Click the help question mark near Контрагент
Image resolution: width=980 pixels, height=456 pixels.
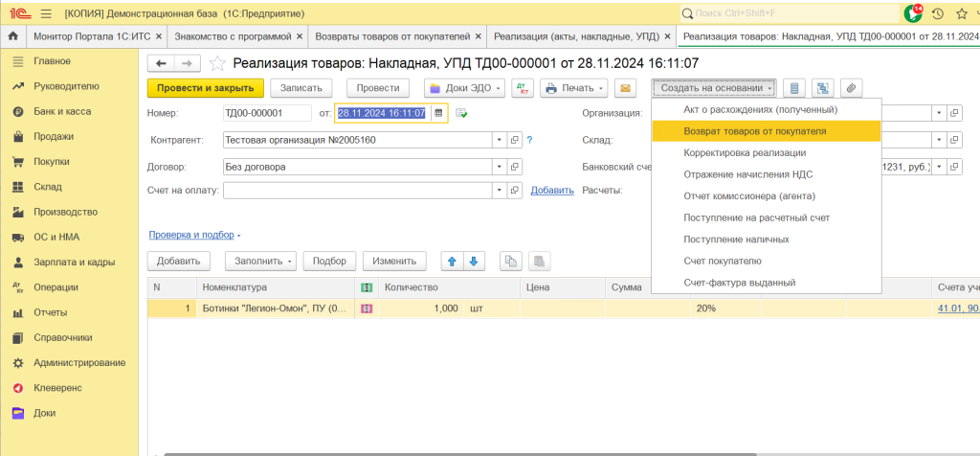529,140
